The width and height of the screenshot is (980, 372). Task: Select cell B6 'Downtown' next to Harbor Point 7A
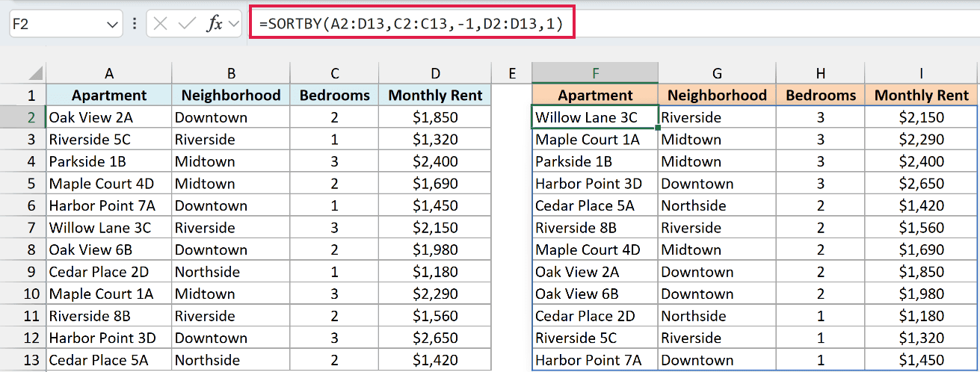[x=231, y=205]
